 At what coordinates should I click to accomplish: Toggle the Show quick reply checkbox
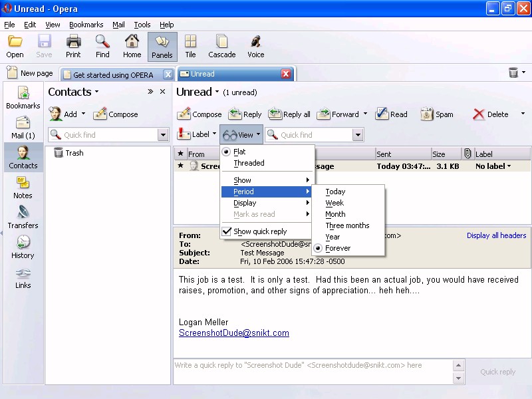(227, 231)
